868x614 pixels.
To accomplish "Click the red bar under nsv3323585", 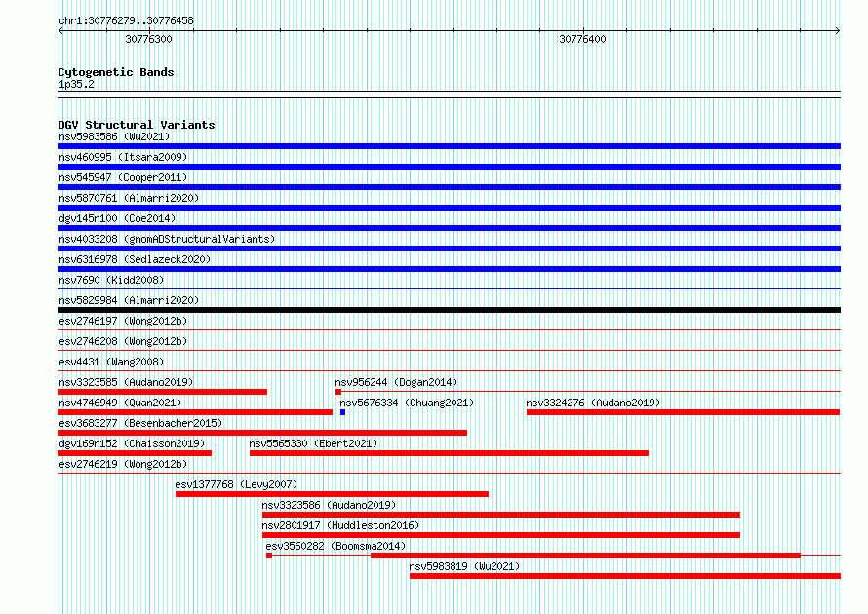I will pyautogui.click(x=162, y=392).
